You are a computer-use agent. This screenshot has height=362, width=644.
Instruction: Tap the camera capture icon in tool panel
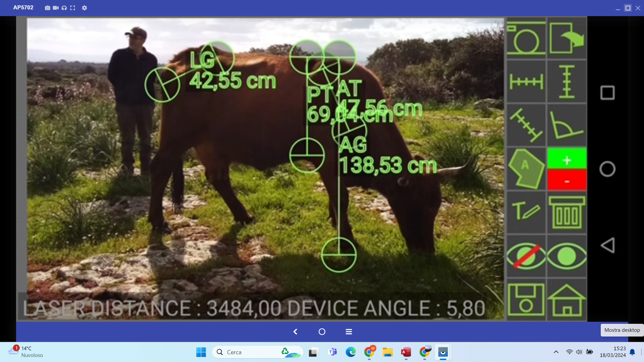coord(526,38)
